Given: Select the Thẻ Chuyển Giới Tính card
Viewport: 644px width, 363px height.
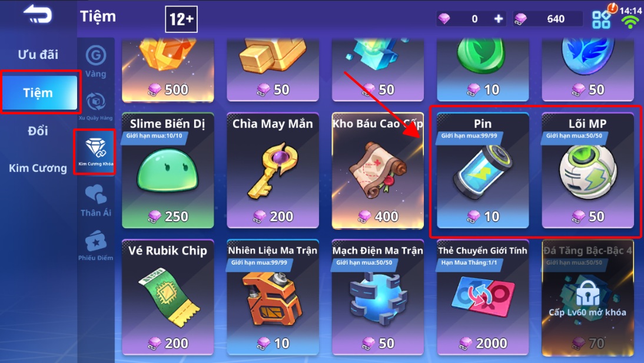Looking at the screenshot, I should pyautogui.click(x=483, y=297).
